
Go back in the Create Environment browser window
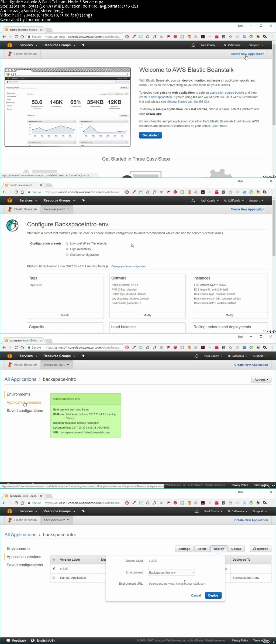point(4,192)
